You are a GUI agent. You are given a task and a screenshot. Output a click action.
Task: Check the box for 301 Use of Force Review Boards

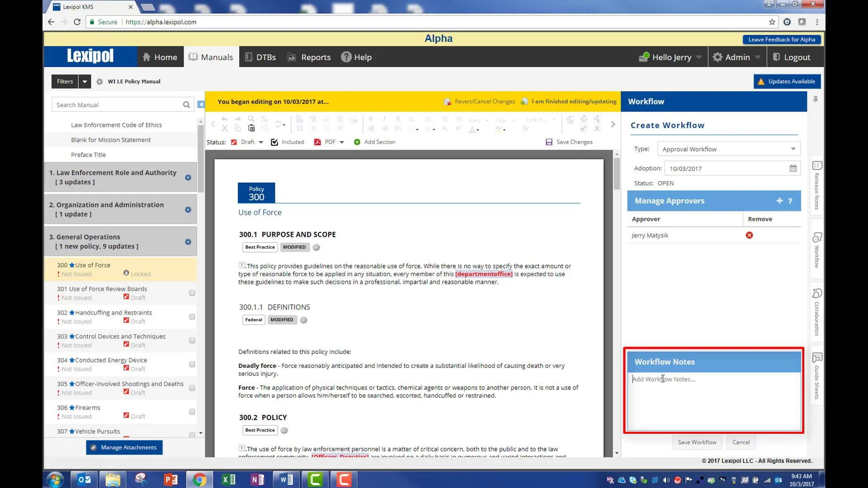coord(192,293)
